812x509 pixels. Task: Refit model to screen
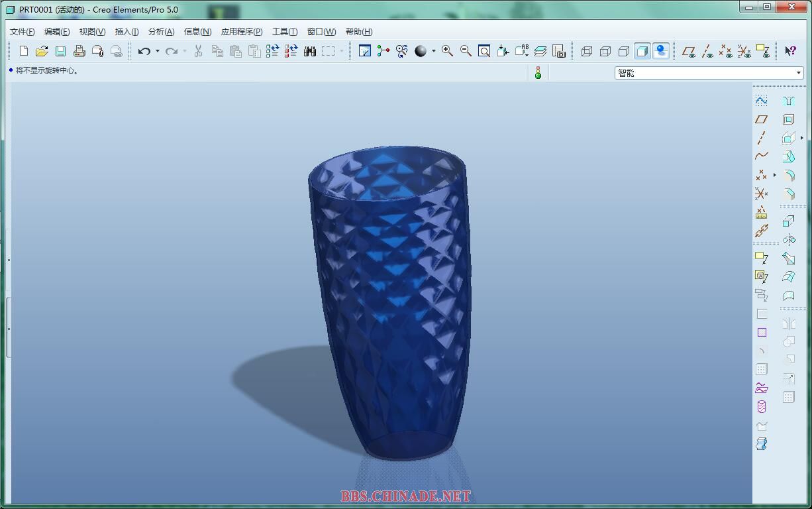[484, 51]
